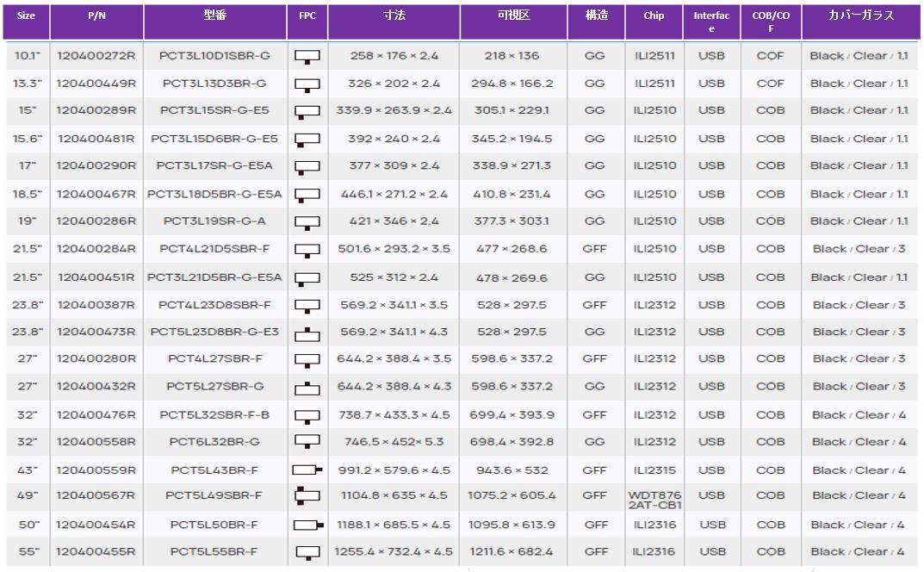Click the FPC column header
924x572 pixels.
click(x=307, y=22)
